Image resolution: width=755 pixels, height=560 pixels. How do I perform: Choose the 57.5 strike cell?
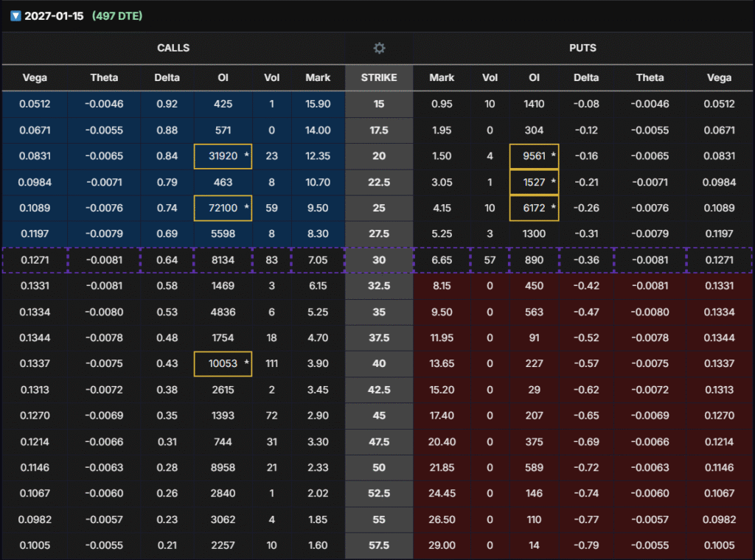(379, 546)
